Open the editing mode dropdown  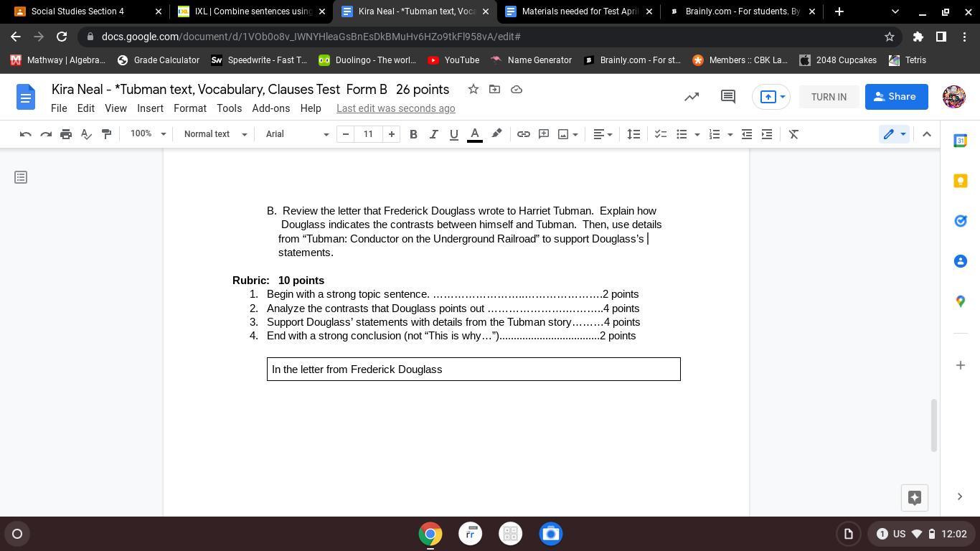895,134
